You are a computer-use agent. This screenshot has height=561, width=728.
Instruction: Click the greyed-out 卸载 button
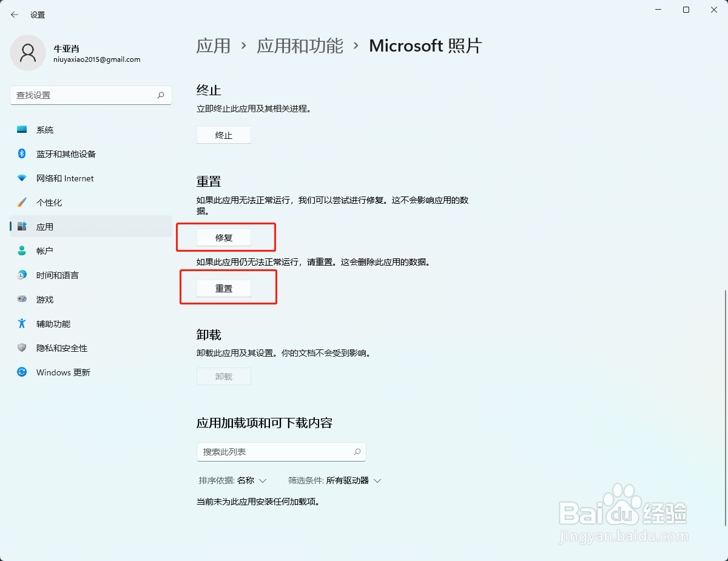(x=224, y=377)
